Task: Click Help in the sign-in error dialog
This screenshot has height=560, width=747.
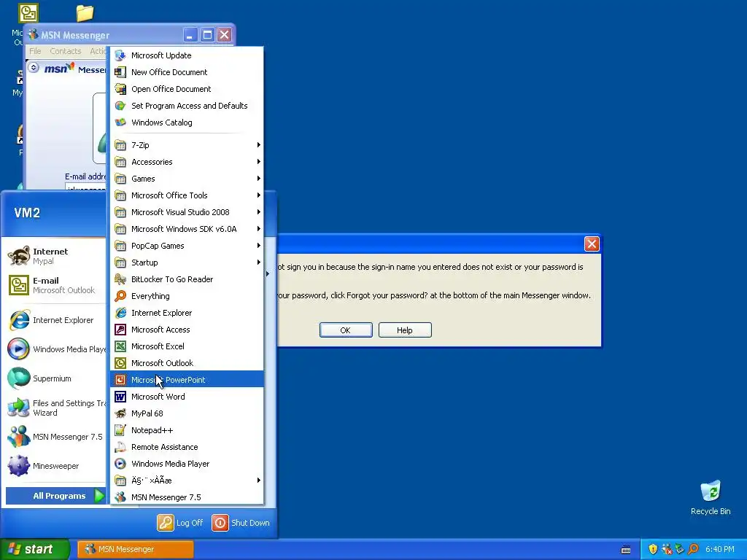Action: click(405, 330)
